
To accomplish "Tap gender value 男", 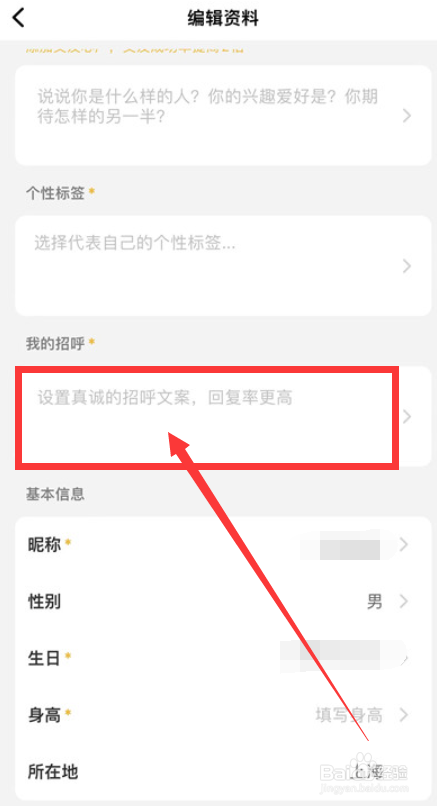I will click(x=374, y=601).
